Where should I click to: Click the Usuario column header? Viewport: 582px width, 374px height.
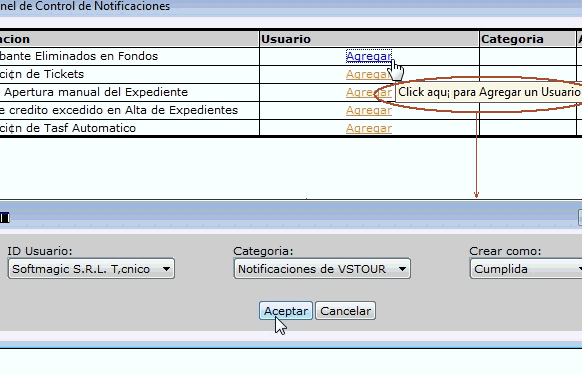(369, 39)
